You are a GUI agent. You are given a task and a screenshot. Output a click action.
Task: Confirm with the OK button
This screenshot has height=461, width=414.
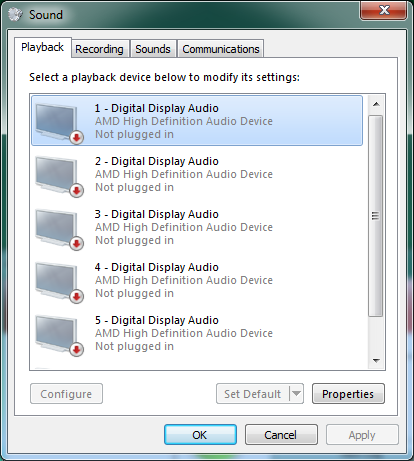pos(200,435)
